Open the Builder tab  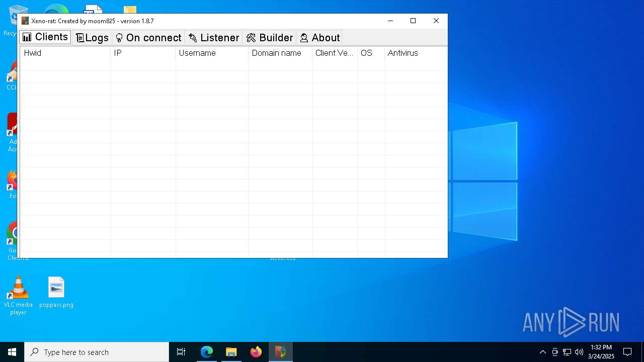[x=270, y=38]
